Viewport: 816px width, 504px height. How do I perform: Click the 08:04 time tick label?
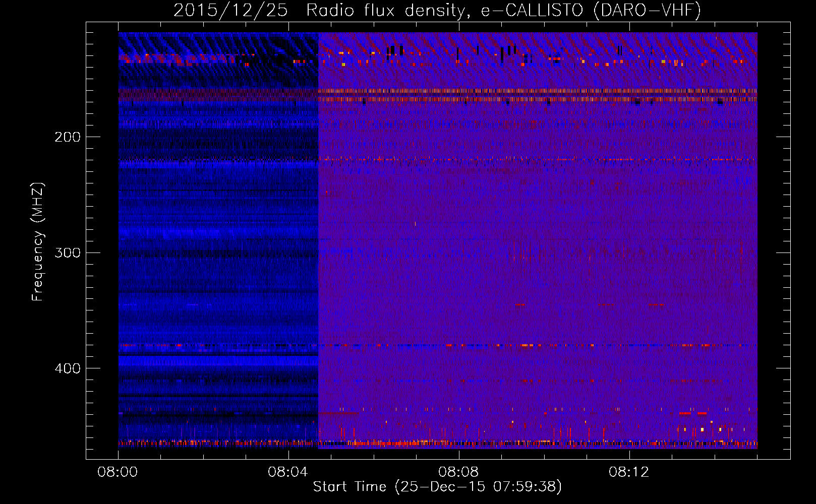click(x=288, y=472)
